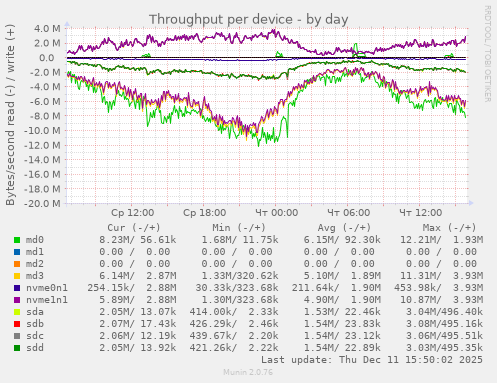Click the nvme0n1 dark blue legend swatch
Screen dimensions: 497x383
[x=17, y=288]
